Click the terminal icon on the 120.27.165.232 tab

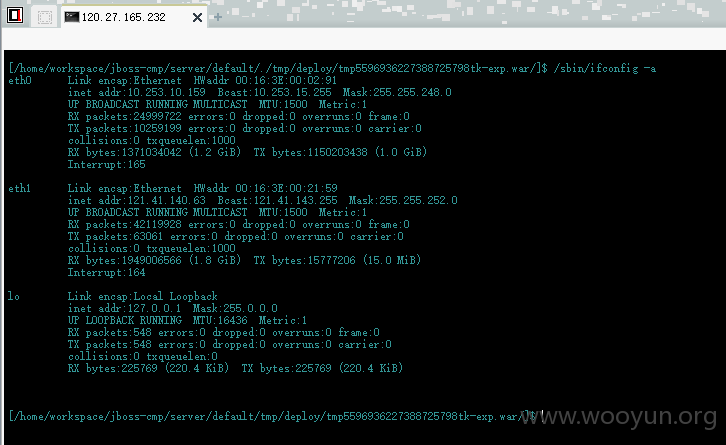point(72,17)
